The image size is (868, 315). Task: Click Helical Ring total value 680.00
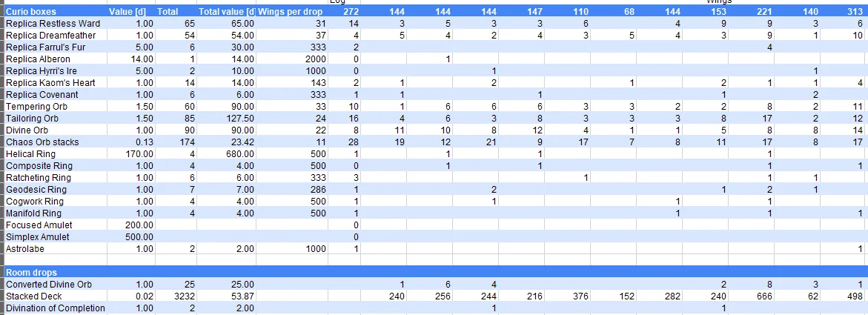241,154
